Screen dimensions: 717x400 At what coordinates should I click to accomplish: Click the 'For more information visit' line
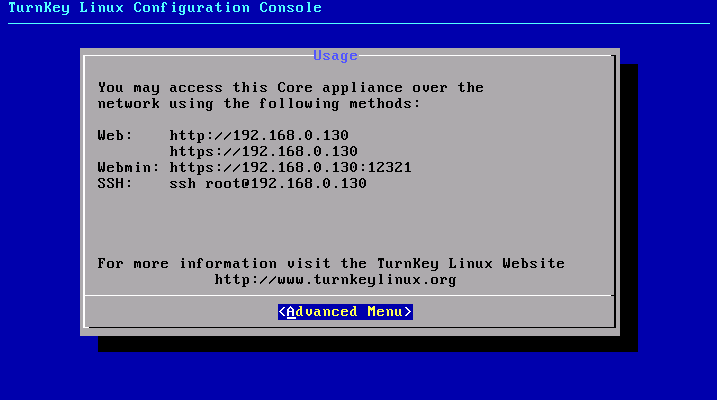tap(331, 263)
